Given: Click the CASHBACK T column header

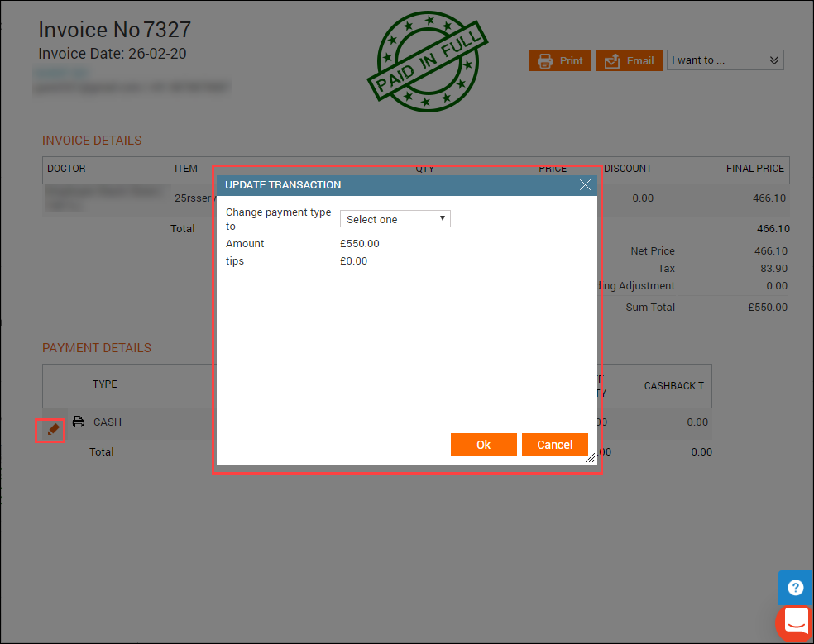Looking at the screenshot, I should 674,385.
